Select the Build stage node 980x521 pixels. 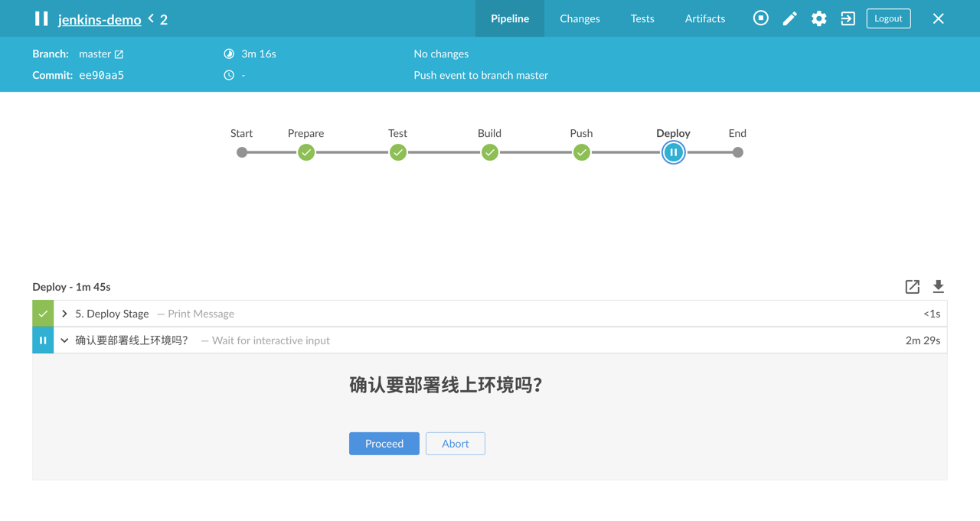pos(489,152)
